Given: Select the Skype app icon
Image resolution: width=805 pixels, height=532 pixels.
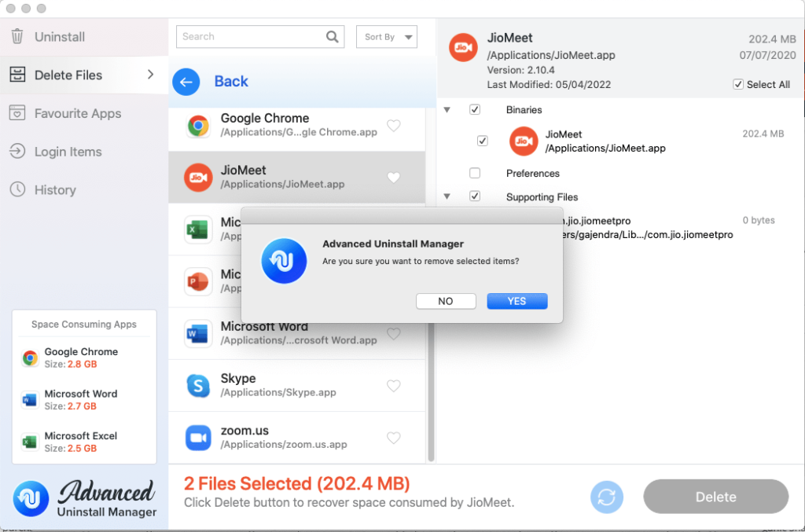Looking at the screenshot, I should pos(198,386).
